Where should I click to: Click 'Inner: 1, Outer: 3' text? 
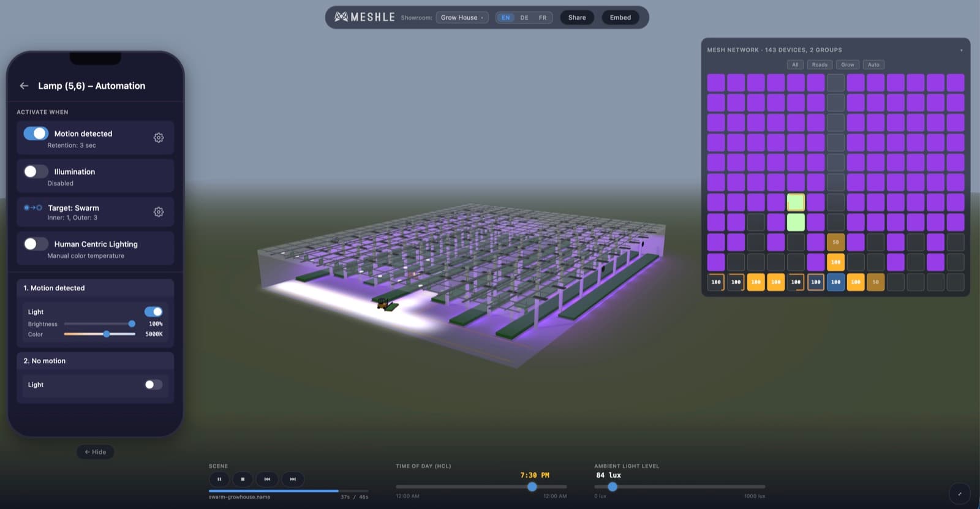pyautogui.click(x=72, y=218)
